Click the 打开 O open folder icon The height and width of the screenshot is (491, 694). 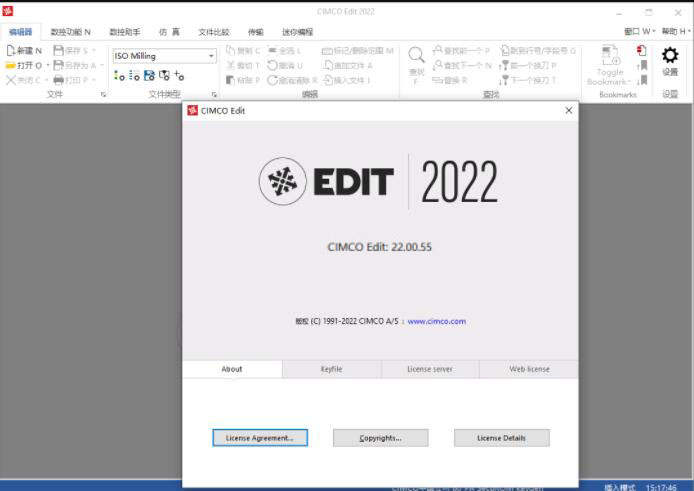[11, 66]
